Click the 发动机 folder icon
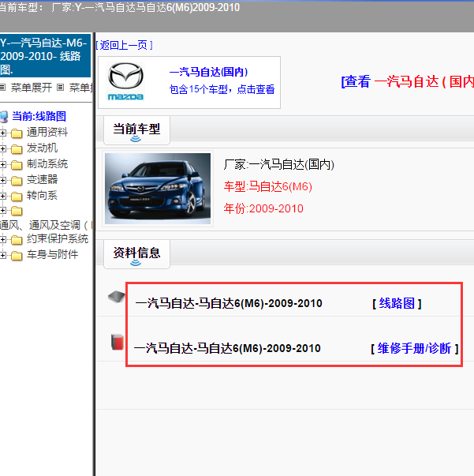Screen dimensions: 474x476 (17, 149)
